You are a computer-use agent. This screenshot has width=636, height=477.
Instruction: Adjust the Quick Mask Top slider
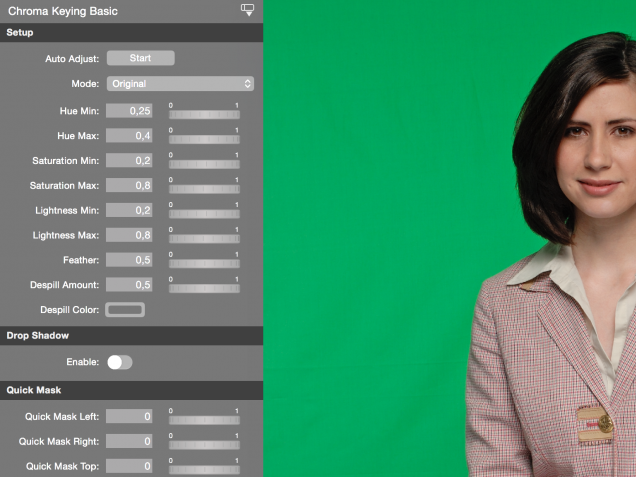204,470
